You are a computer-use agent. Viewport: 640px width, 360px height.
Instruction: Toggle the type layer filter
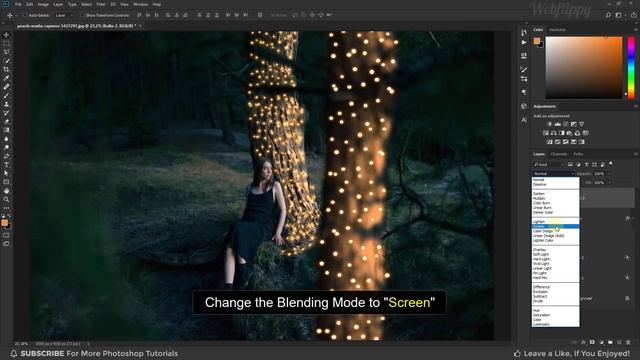(587, 164)
